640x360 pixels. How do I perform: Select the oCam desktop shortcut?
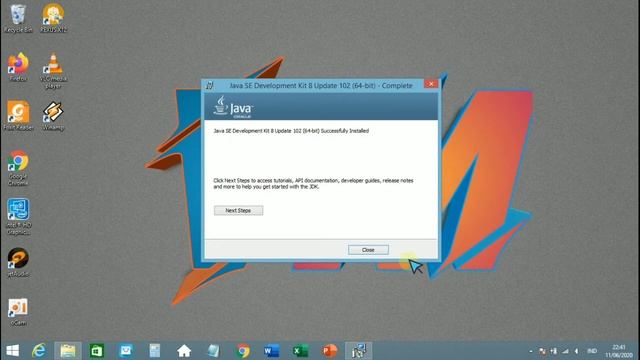tap(18, 312)
